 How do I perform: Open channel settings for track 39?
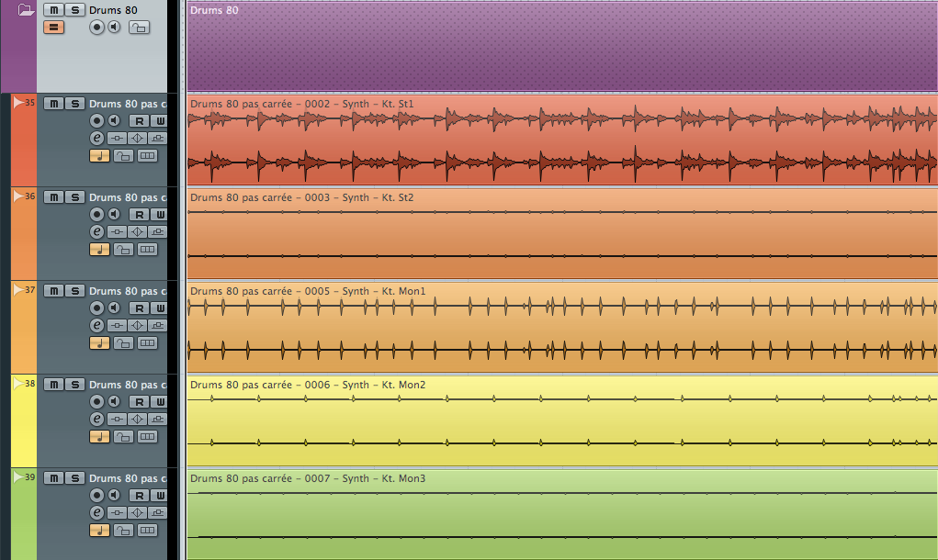96,513
